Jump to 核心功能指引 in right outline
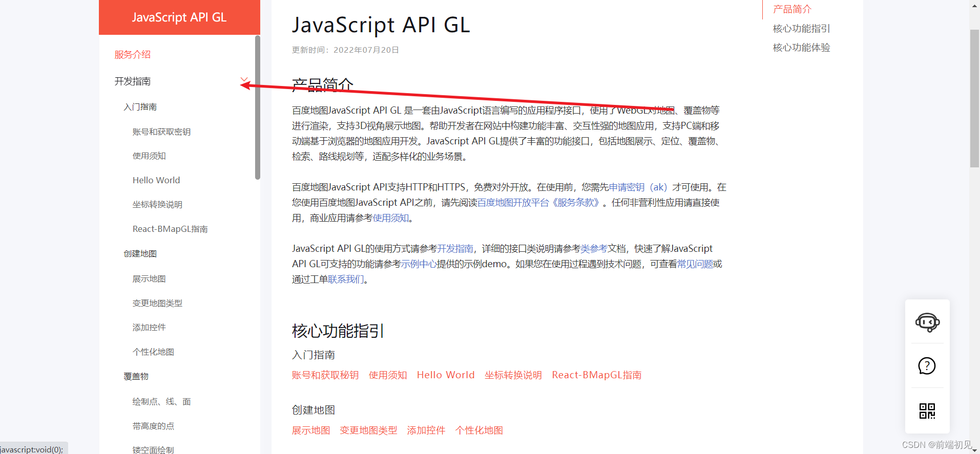 (x=801, y=29)
